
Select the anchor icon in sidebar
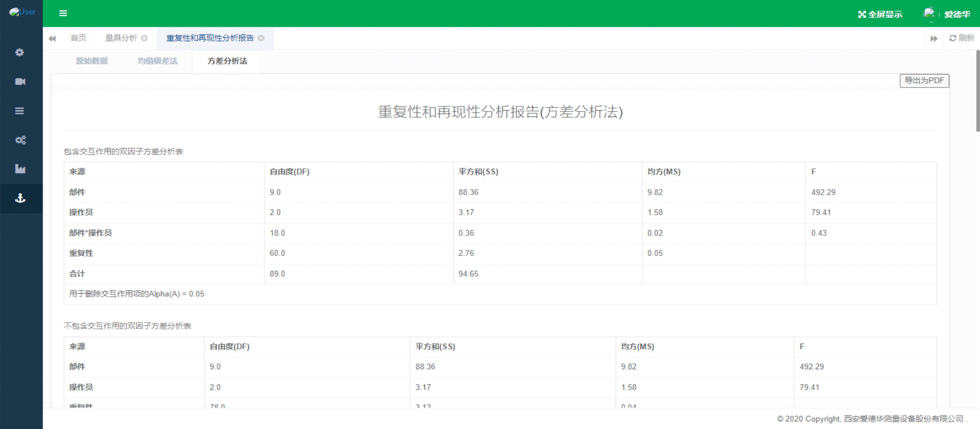coord(20,198)
